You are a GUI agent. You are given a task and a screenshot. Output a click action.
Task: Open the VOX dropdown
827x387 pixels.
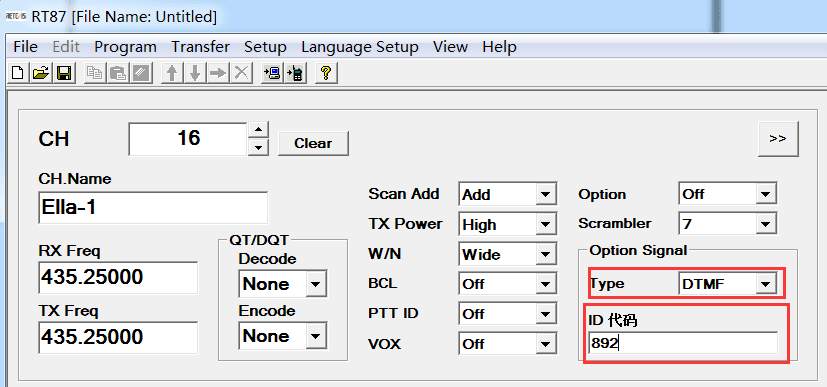tap(546, 344)
